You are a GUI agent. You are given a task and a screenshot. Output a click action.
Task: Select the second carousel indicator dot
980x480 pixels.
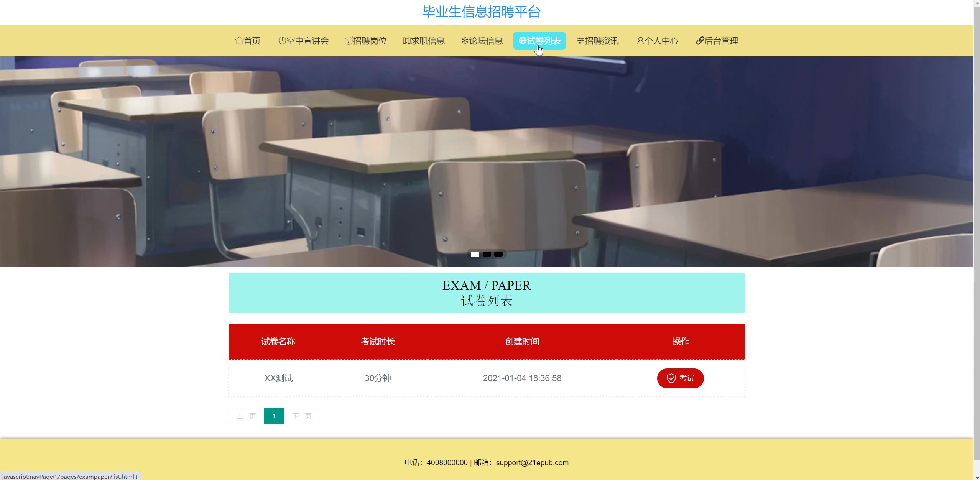[x=487, y=254]
